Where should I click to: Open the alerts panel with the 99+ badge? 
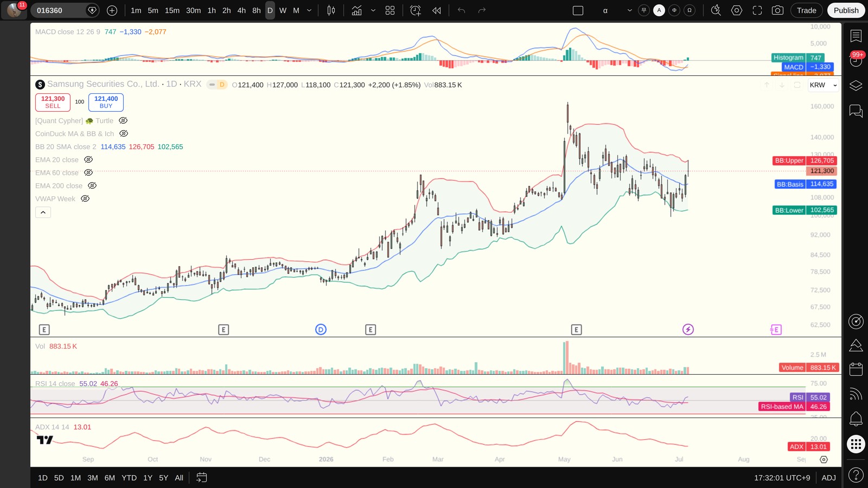point(856,60)
